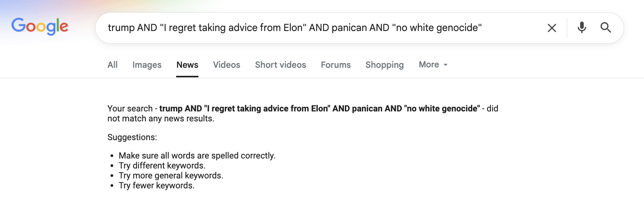
Task: Expand the More menu
Action: 433,65
